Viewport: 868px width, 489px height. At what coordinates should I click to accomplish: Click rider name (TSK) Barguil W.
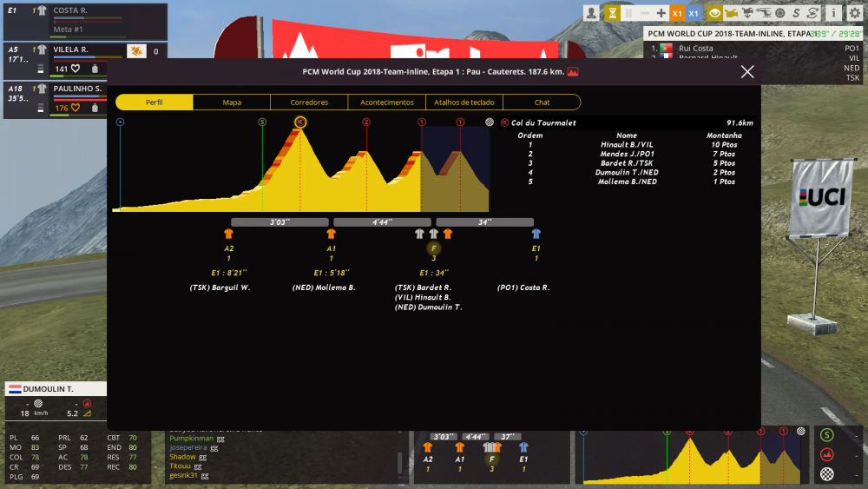click(x=220, y=288)
